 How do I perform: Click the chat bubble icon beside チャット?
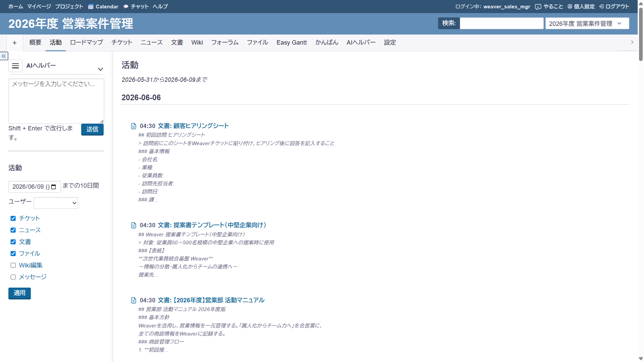point(126,7)
